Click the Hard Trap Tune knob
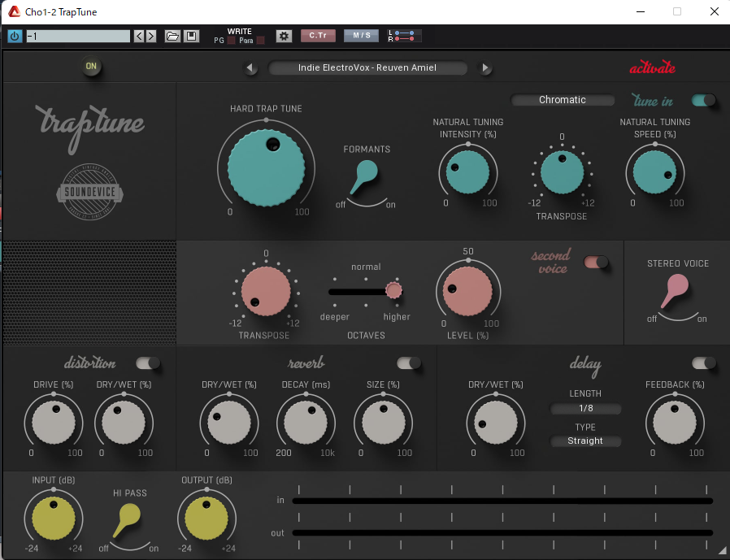730x560 pixels. pyautogui.click(x=267, y=167)
